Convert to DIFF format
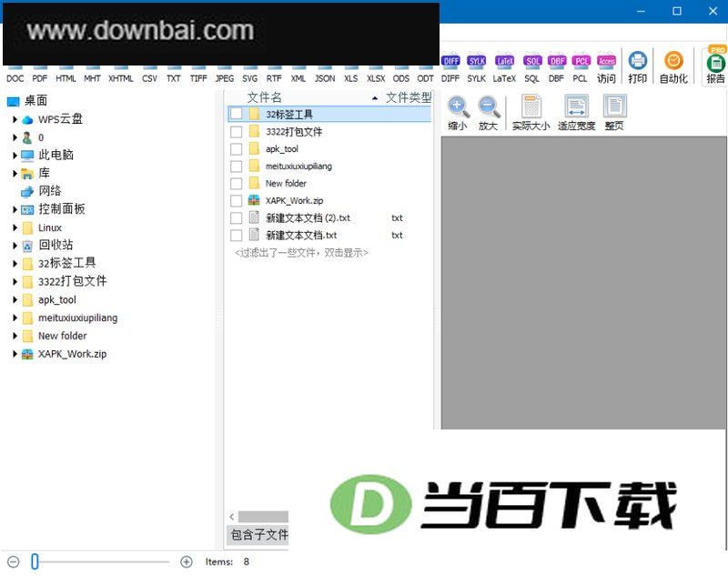This screenshot has width=728, height=576. coord(450,67)
